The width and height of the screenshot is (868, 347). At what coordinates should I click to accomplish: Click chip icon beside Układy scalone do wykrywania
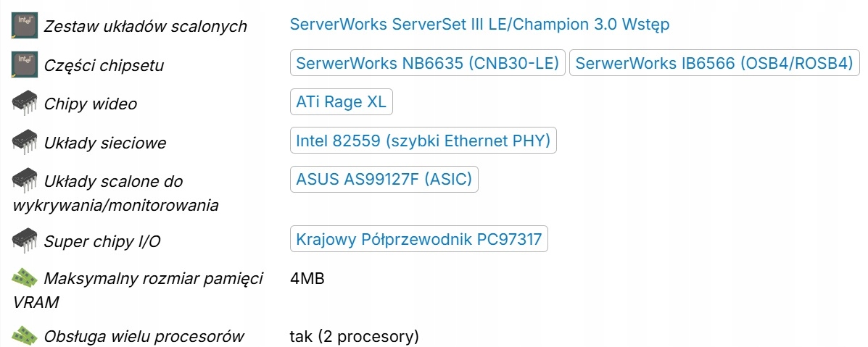(x=25, y=180)
